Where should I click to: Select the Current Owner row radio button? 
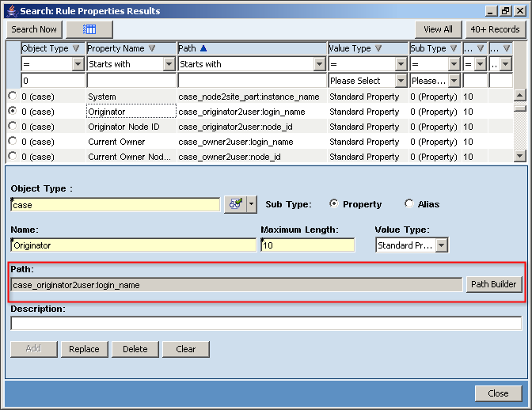click(13, 142)
